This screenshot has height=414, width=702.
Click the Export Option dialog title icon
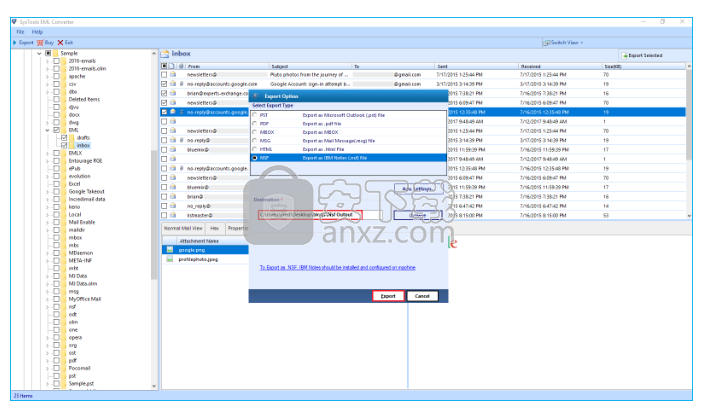click(256, 96)
